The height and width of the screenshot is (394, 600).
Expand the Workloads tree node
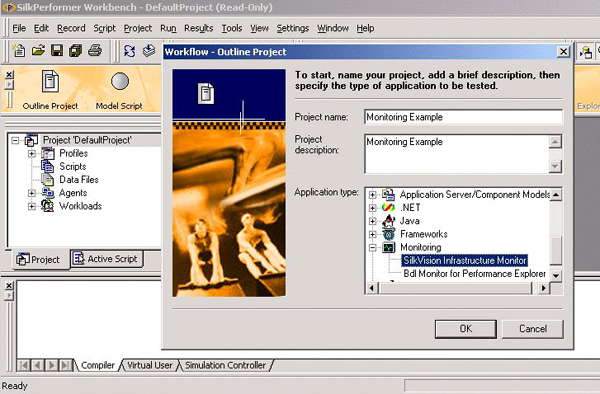32,206
